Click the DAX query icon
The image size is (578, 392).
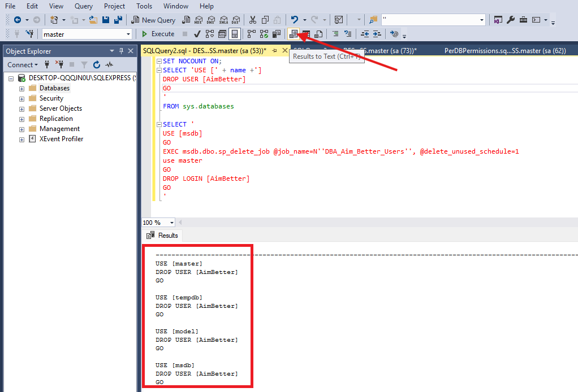236,20
